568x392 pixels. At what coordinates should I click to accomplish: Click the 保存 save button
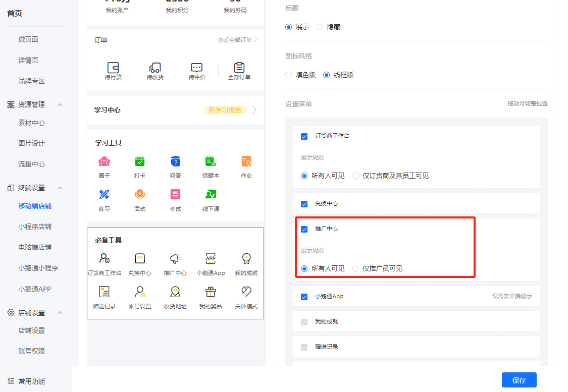(x=519, y=380)
